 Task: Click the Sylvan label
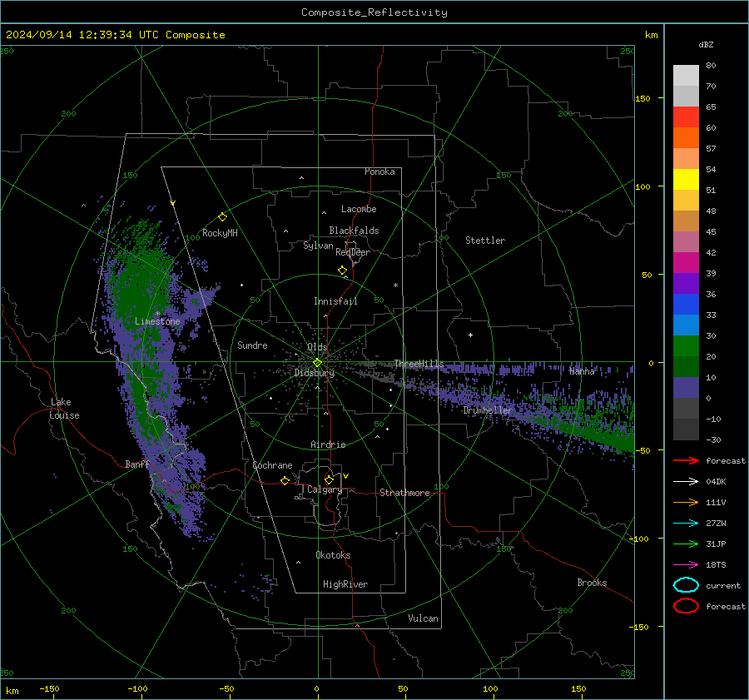tap(318, 246)
